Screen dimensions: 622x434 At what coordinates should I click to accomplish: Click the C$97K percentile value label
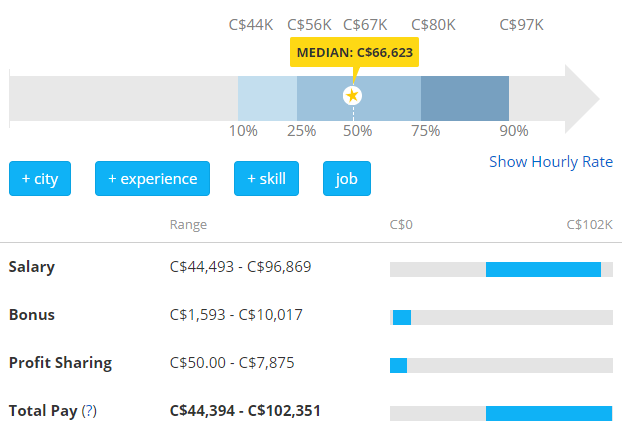tap(521, 24)
